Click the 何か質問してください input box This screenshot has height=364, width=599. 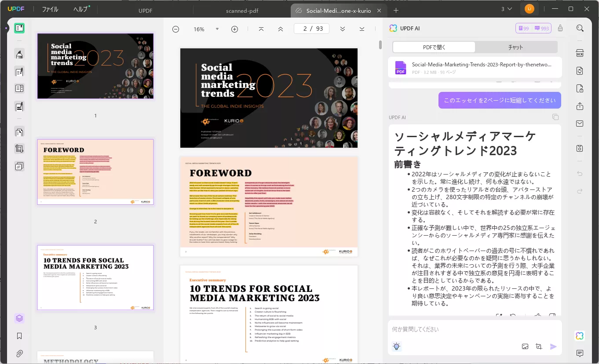(x=475, y=329)
